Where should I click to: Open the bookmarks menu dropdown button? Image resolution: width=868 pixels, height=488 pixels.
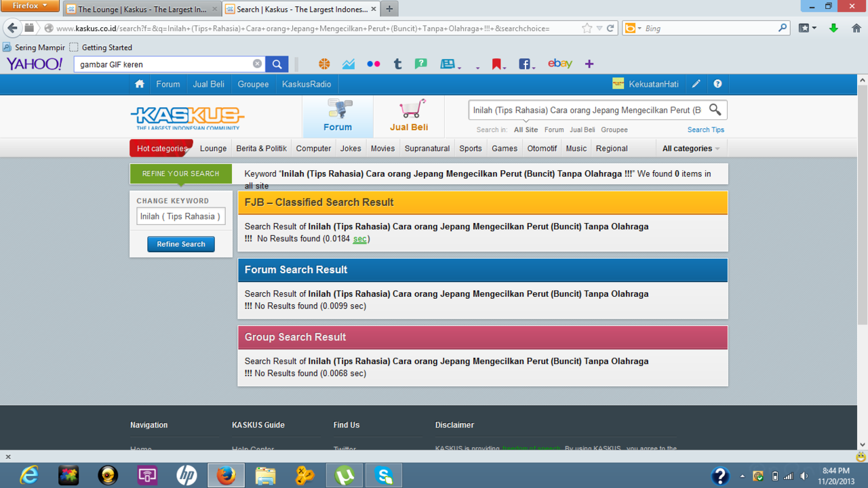click(807, 28)
